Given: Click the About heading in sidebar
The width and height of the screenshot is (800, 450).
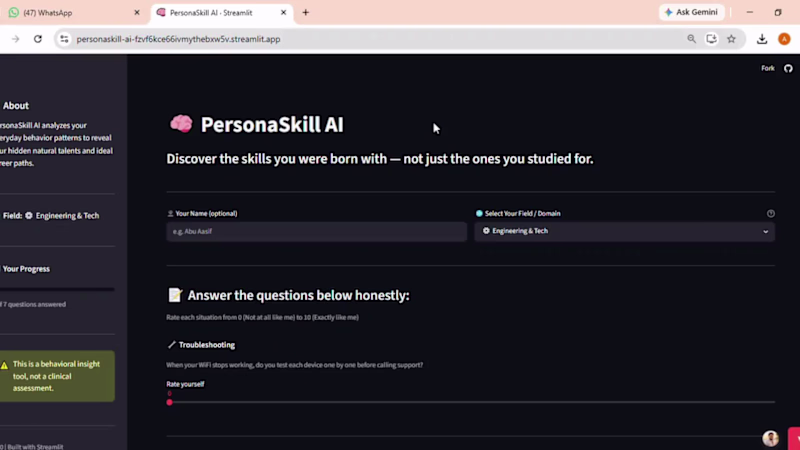Looking at the screenshot, I should (x=16, y=106).
